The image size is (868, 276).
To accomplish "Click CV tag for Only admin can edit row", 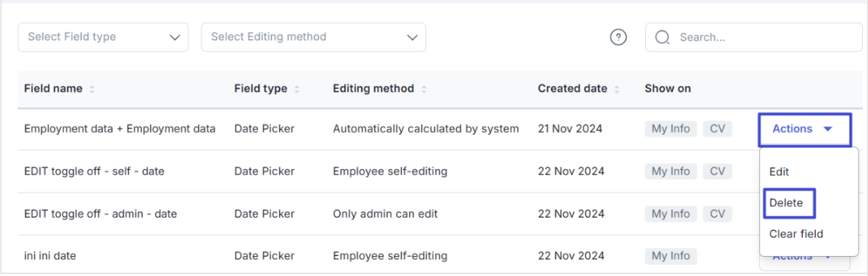I will (x=717, y=214).
